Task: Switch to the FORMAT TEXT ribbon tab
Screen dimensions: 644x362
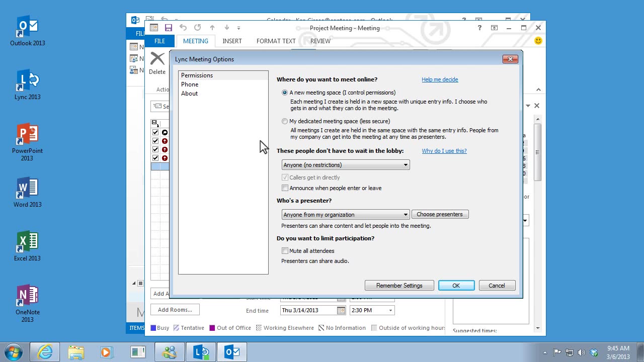Action: [x=276, y=41]
